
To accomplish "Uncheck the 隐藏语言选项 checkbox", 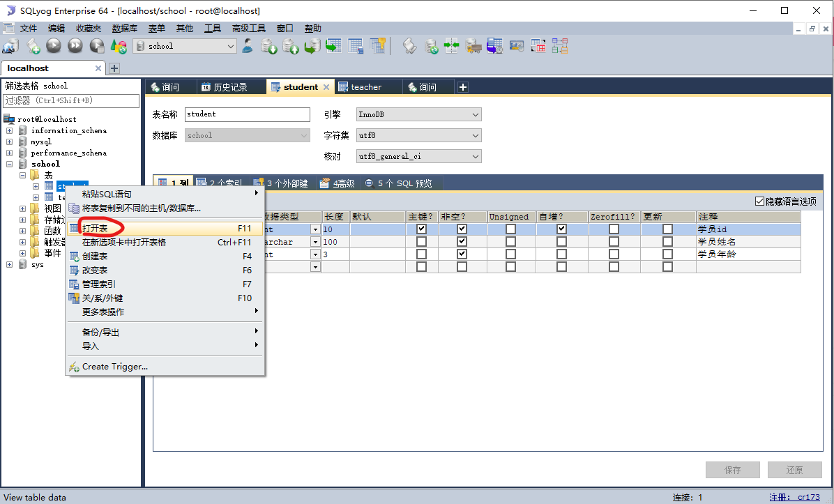I will point(759,201).
